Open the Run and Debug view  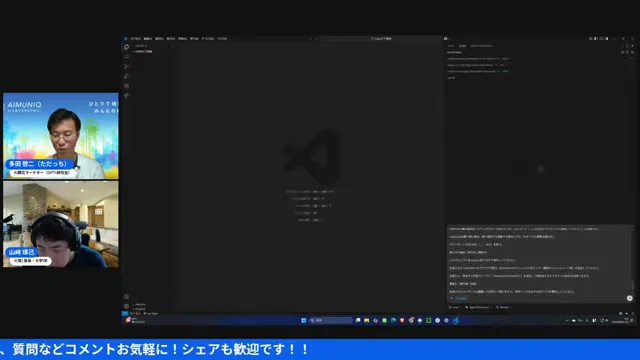[127, 76]
